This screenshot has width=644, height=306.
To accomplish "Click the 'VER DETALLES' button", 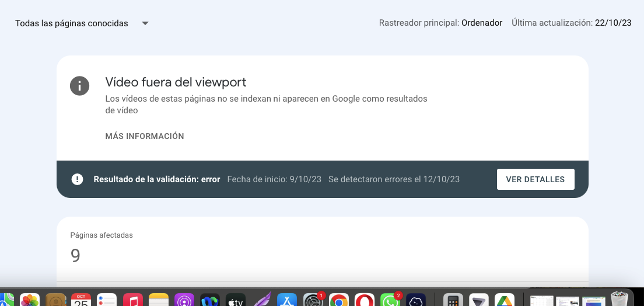I will click(x=535, y=179).
